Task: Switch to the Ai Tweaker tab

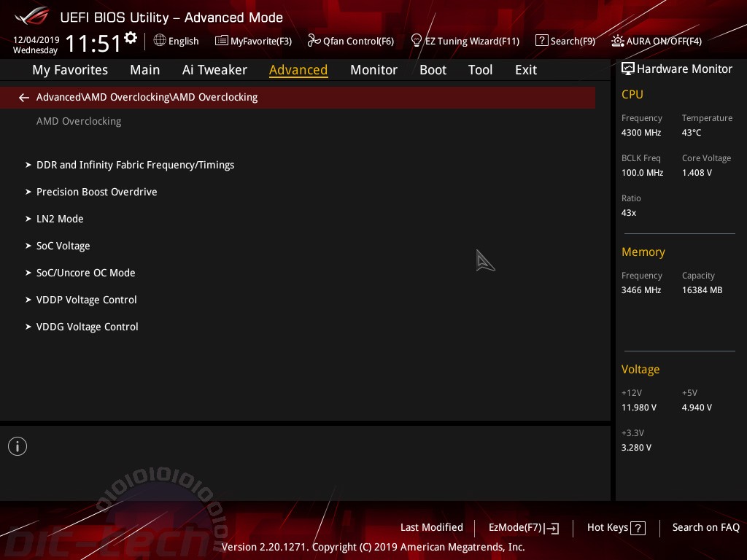Action: pyautogui.click(x=214, y=70)
